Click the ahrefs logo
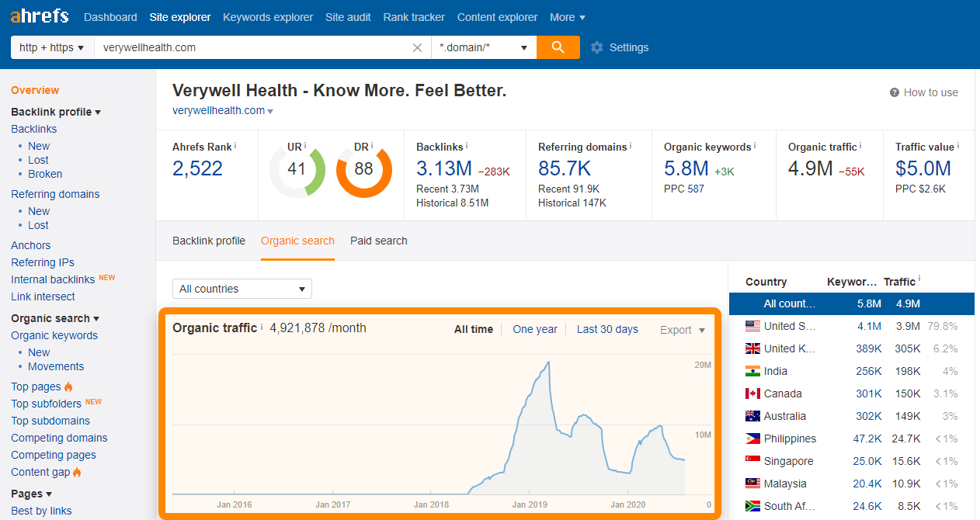980x520 pixels. click(x=39, y=16)
